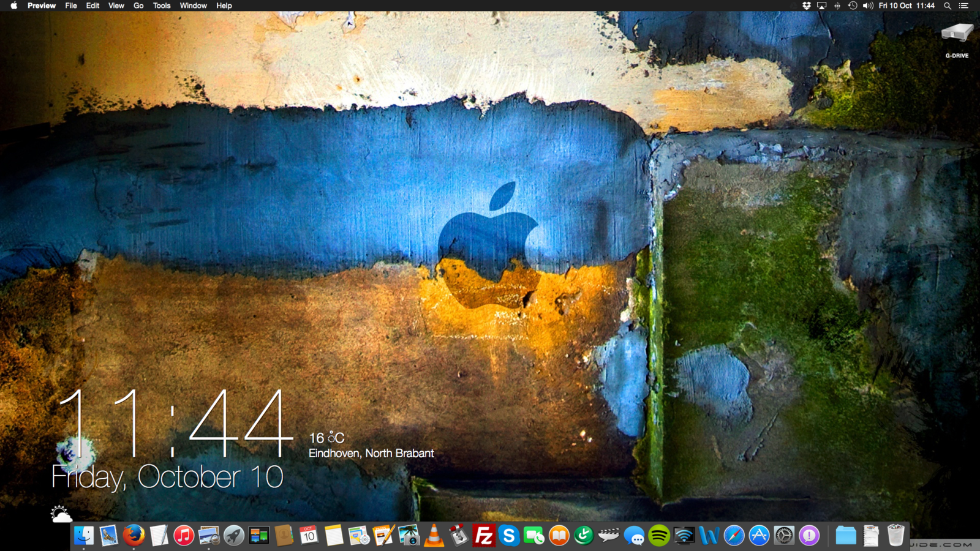
Task: Open the App Store in the dock
Action: click(759, 536)
